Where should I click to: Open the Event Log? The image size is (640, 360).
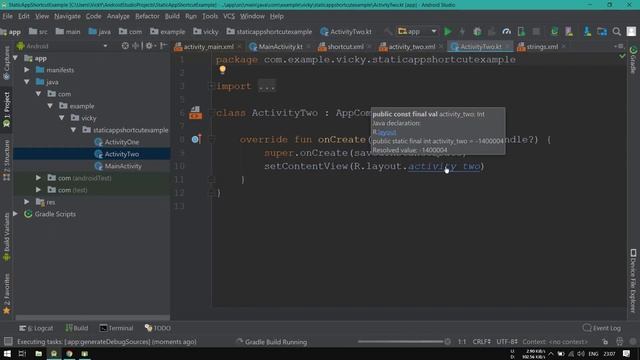point(602,328)
